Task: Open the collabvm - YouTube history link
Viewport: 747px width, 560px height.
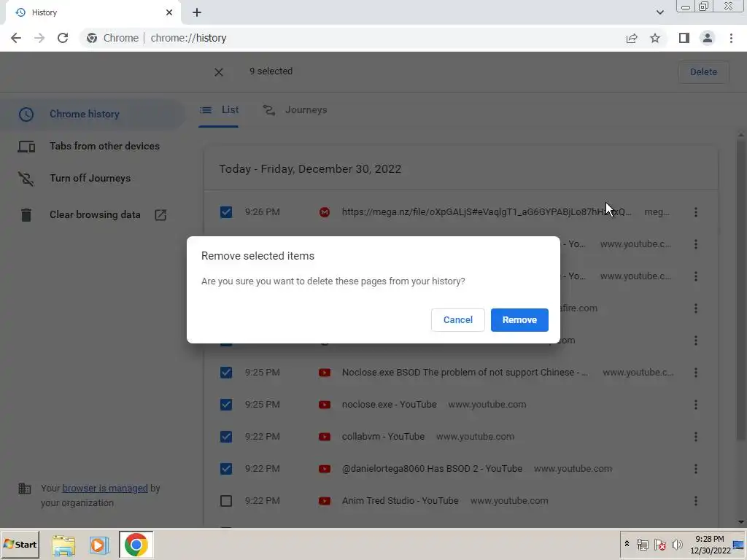Action: tap(383, 437)
